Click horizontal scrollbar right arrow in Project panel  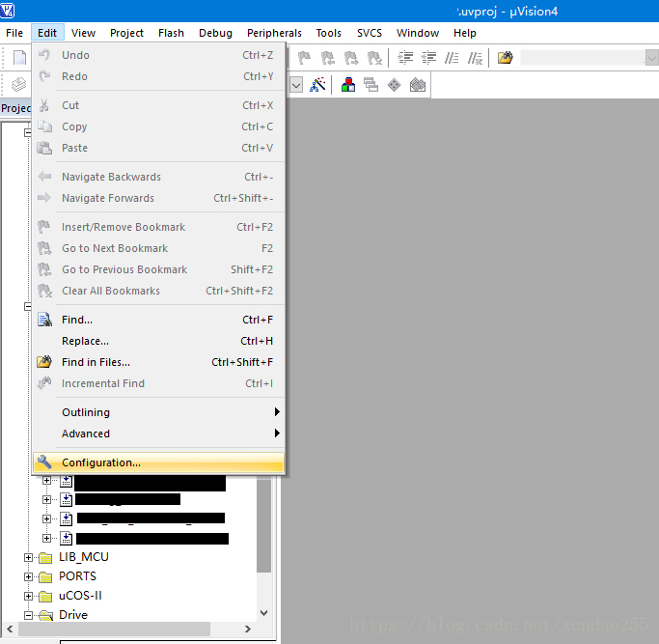pos(248,629)
